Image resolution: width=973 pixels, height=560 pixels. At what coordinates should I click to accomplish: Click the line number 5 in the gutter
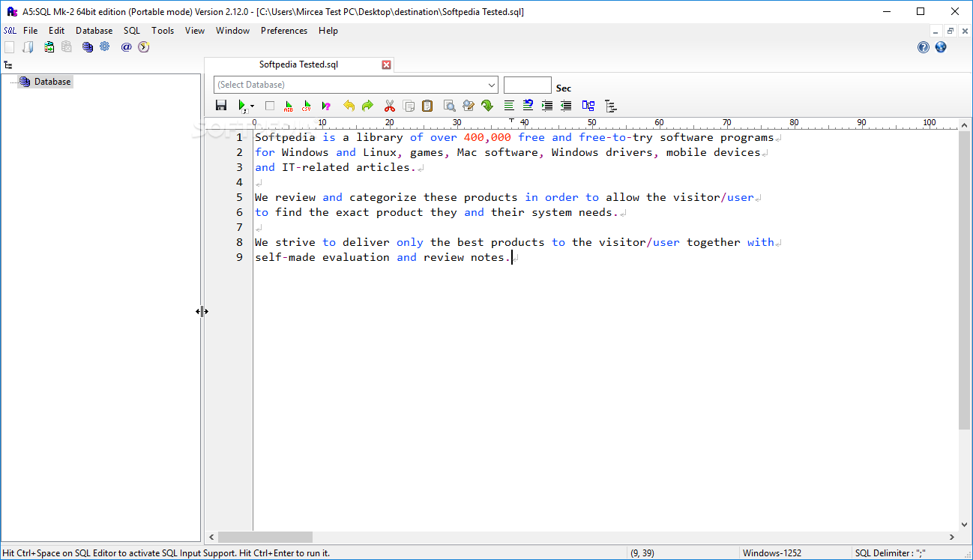point(239,197)
